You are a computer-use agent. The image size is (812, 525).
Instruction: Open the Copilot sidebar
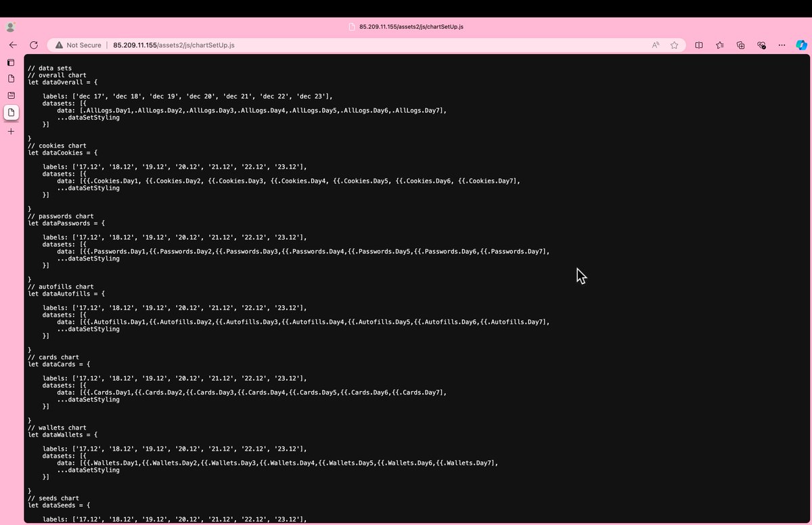click(x=801, y=45)
